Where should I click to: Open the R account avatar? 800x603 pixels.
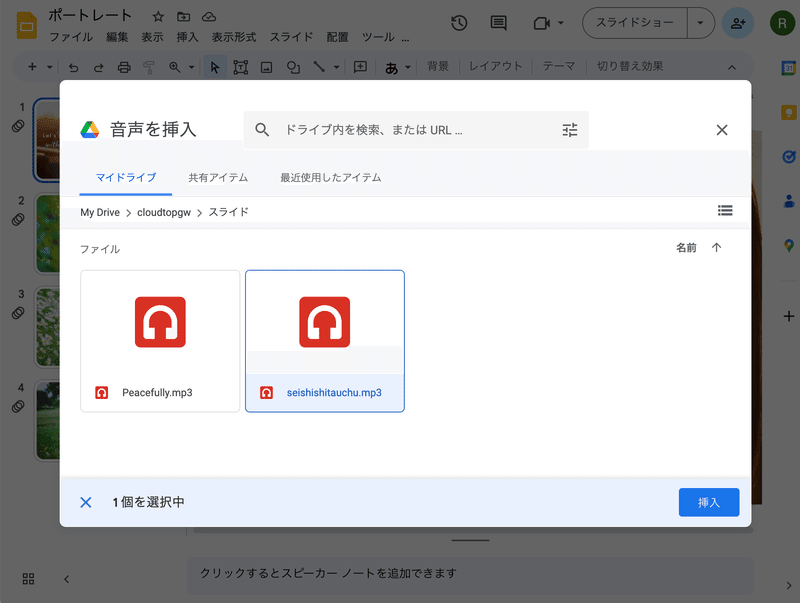coord(782,23)
